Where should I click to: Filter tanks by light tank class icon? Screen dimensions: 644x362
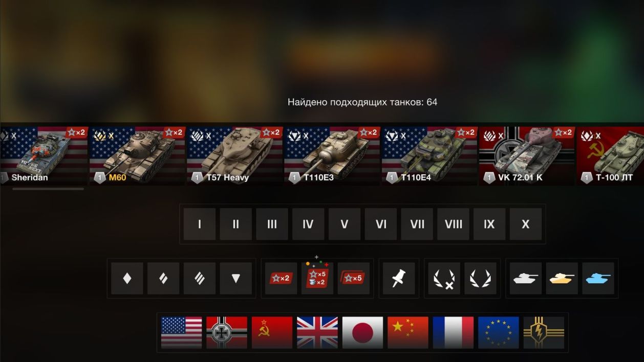(x=127, y=278)
